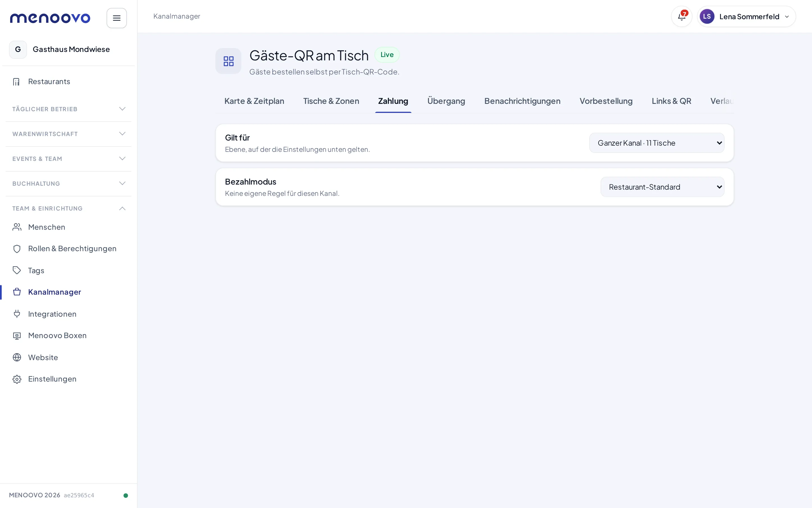Open the notifications bell

pyautogui.click(x=681, y=16)
